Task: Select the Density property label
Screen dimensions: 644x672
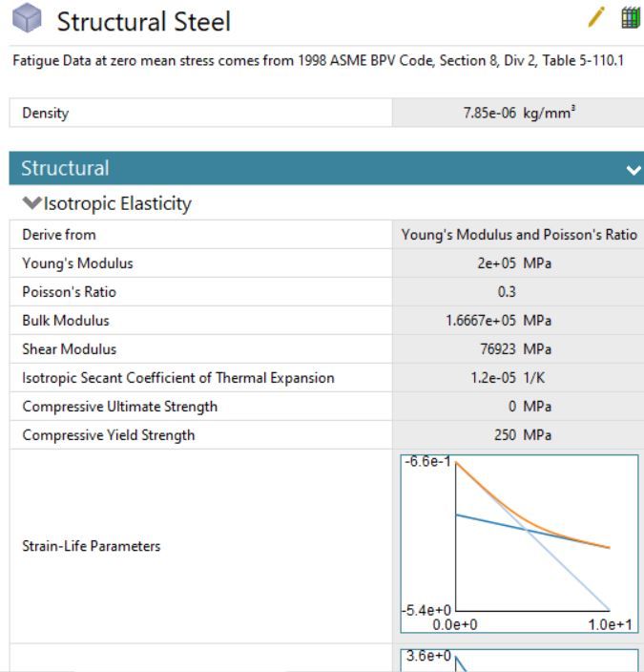Action: click(46, 114)
